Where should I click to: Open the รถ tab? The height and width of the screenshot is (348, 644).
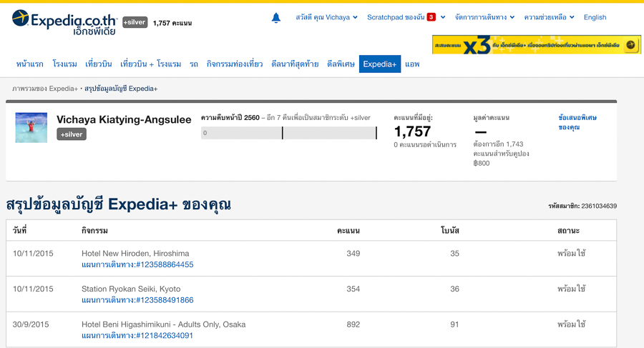point(194,64)
